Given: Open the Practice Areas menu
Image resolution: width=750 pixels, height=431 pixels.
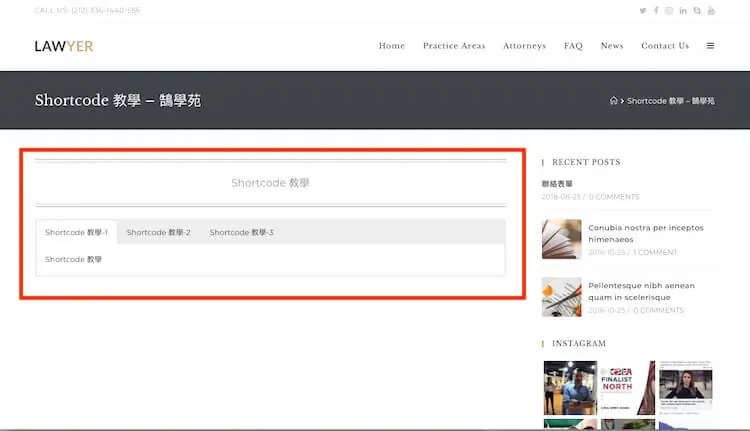Looking at the screenshot, I should click(x=454, y=45).
